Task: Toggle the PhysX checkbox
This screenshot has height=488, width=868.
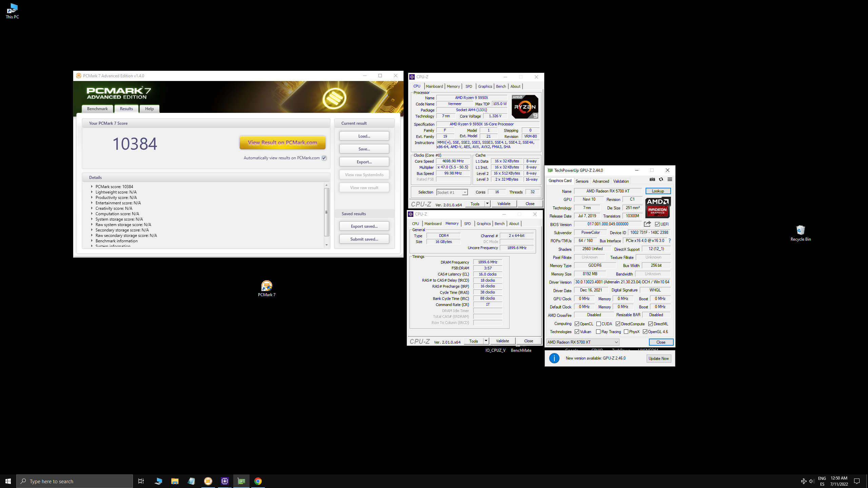Action: pos(626,332)
